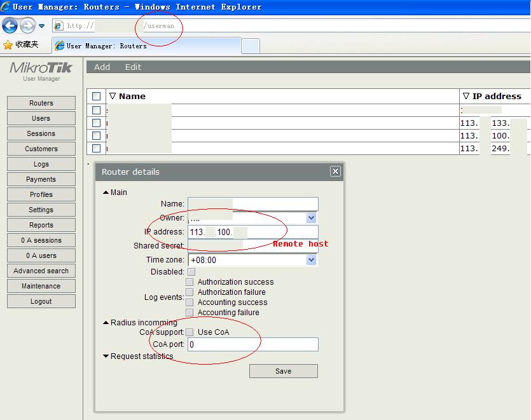
Task: Expand the Request statistics section
Action: pyautogui.click(x=138, y=356)
